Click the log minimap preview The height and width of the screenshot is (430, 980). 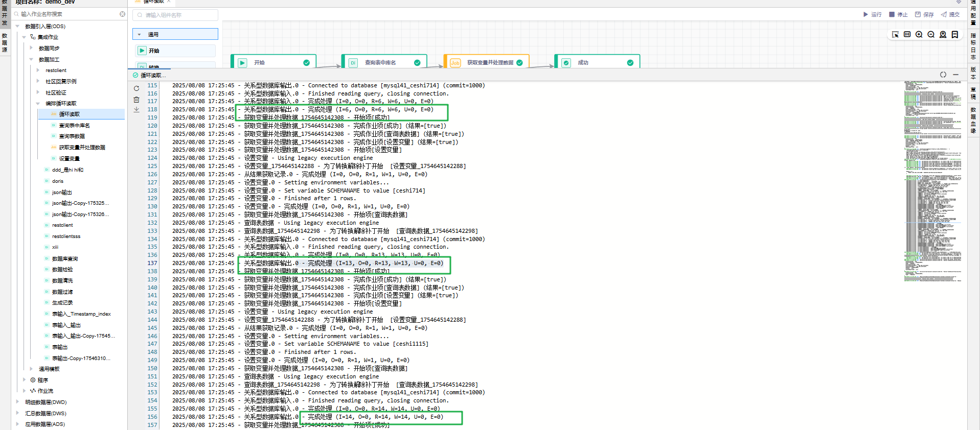pos(932,181)
